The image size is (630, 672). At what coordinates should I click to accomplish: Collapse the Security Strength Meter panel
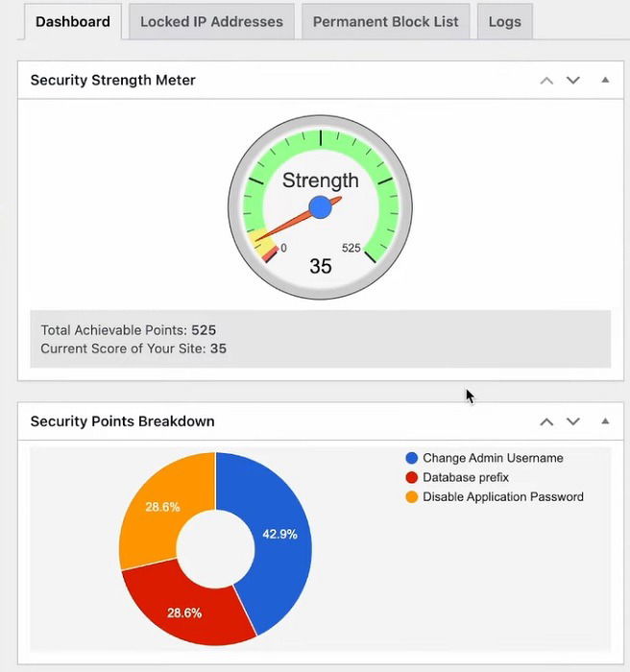605,81
